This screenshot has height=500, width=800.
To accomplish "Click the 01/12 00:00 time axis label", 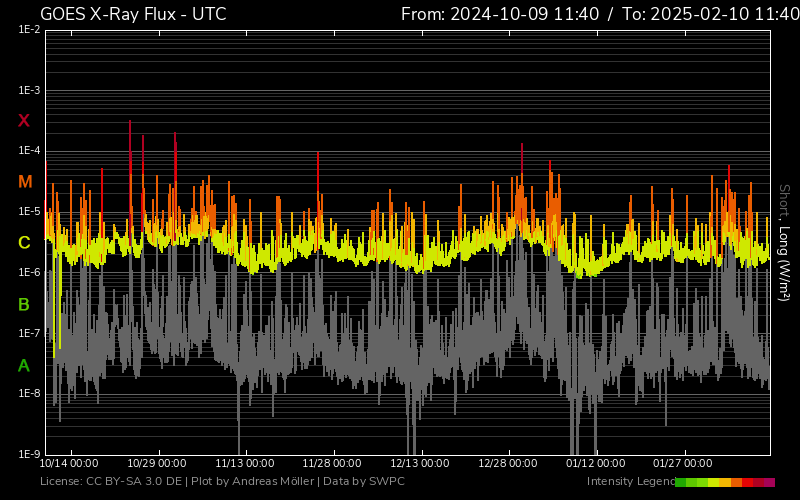I will (x=595, y=464).
